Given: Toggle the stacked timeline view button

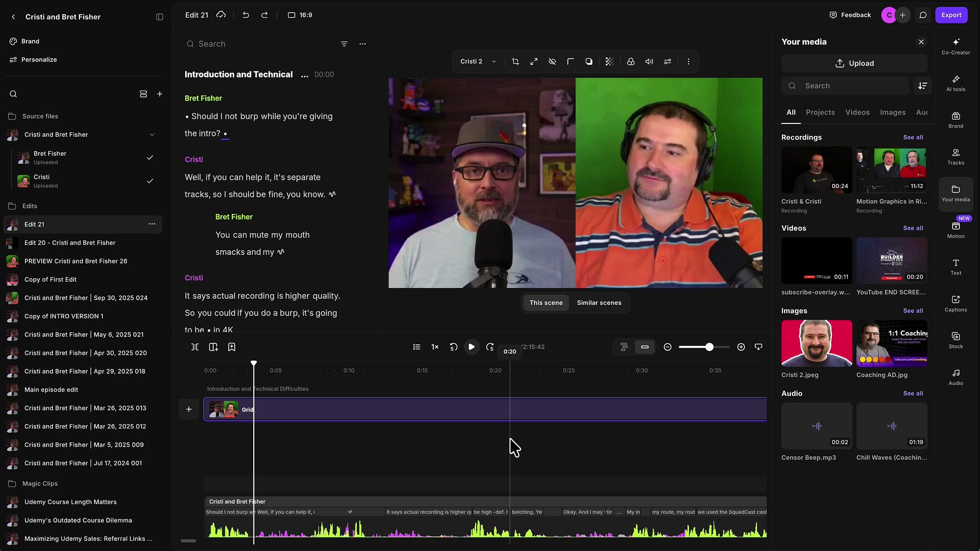Looking at the screenshot, I should pyautogui.click(x=624, y=347).
